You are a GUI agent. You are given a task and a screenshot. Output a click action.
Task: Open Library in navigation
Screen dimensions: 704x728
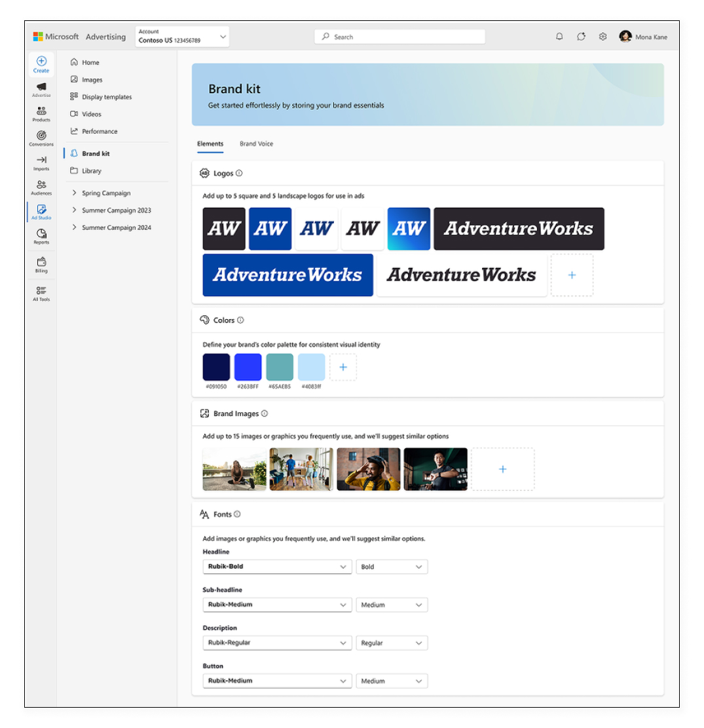click(x=92, y=171)
